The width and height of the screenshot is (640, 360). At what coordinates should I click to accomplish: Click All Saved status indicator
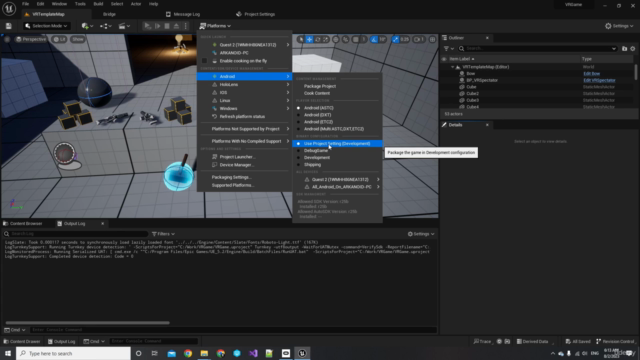pos(578,341)
